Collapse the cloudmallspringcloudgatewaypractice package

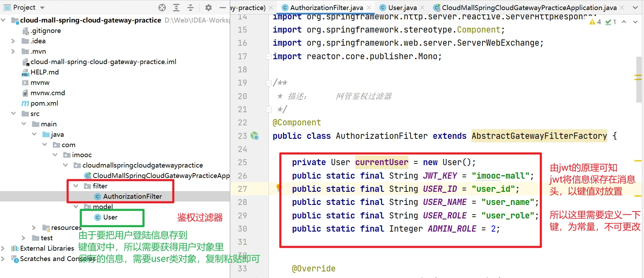[65, 165]
